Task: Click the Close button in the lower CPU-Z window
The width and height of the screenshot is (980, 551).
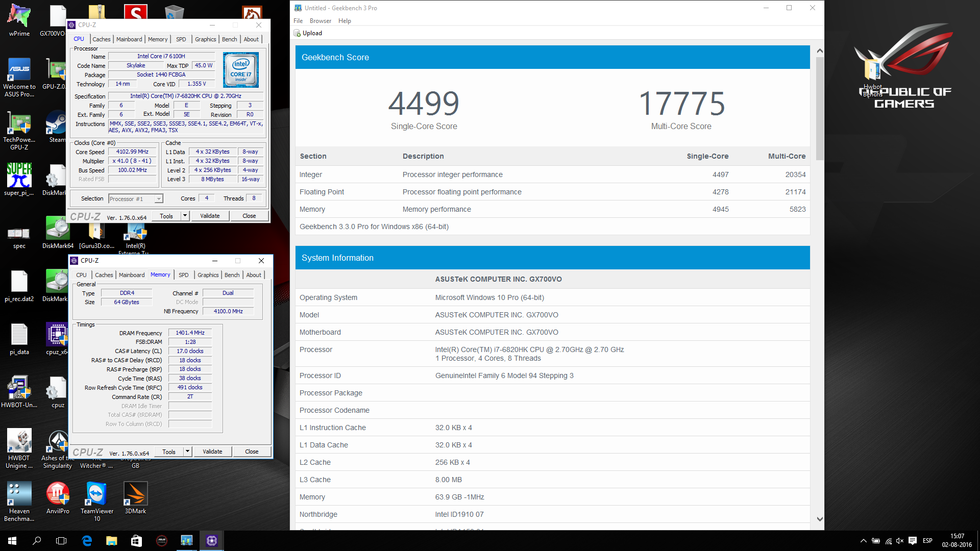Action: point(252,452)
